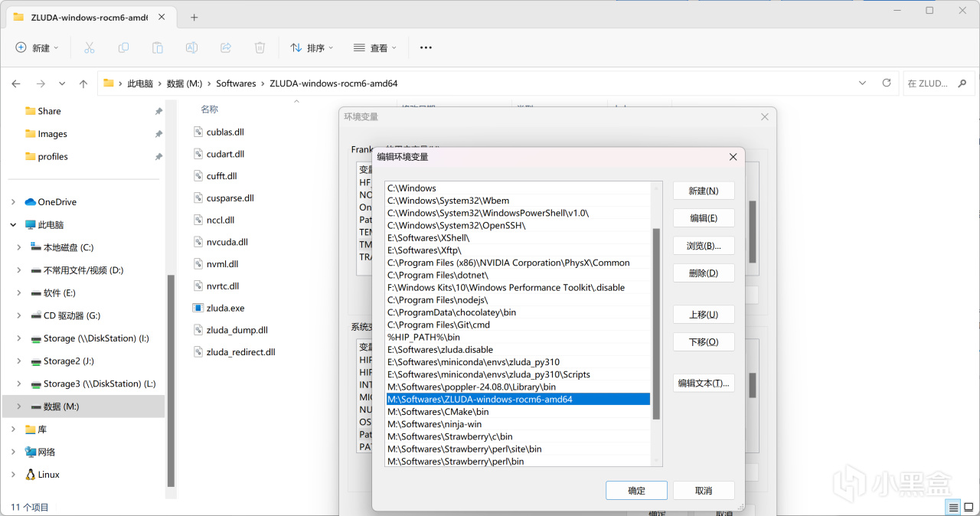Click 编辑文本(T)... button

[x=704, y=384]
